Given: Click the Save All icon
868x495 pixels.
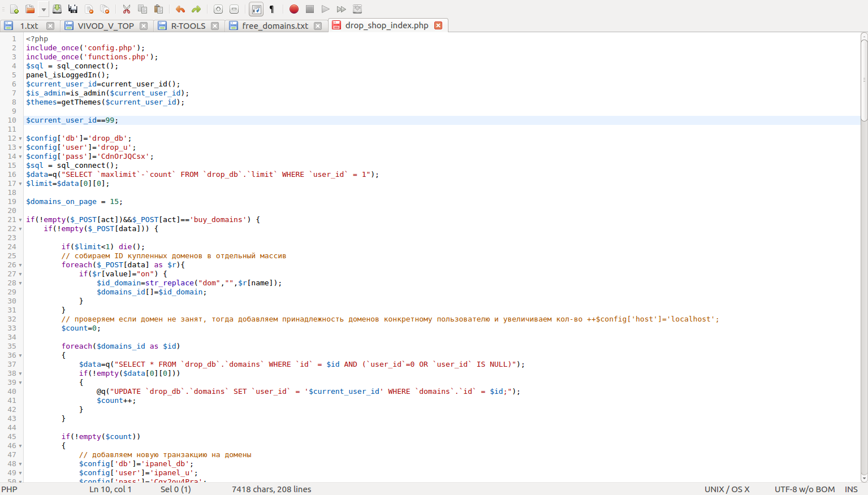Looking at the screenshot, I should point(73,9).
